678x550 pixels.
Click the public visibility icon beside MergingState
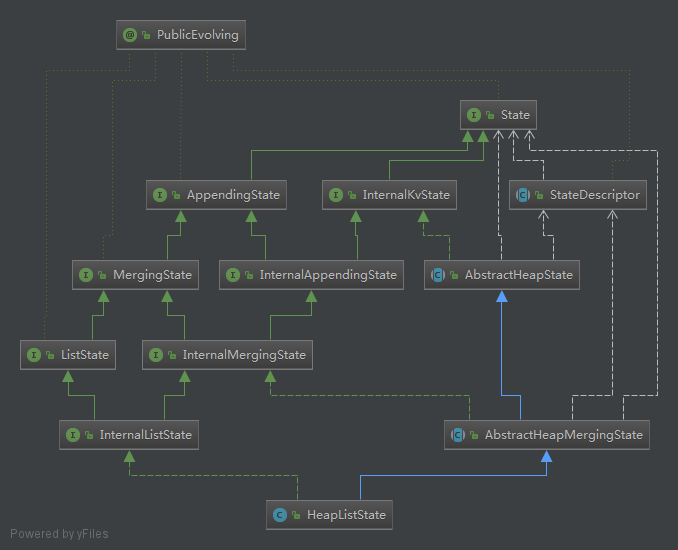(x=102, y=275)
